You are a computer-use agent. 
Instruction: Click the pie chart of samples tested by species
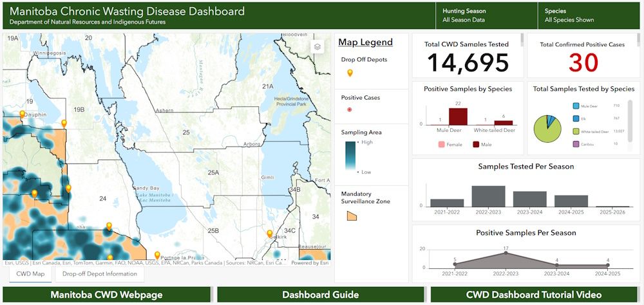pyautogui.click(x=547, y=128)
